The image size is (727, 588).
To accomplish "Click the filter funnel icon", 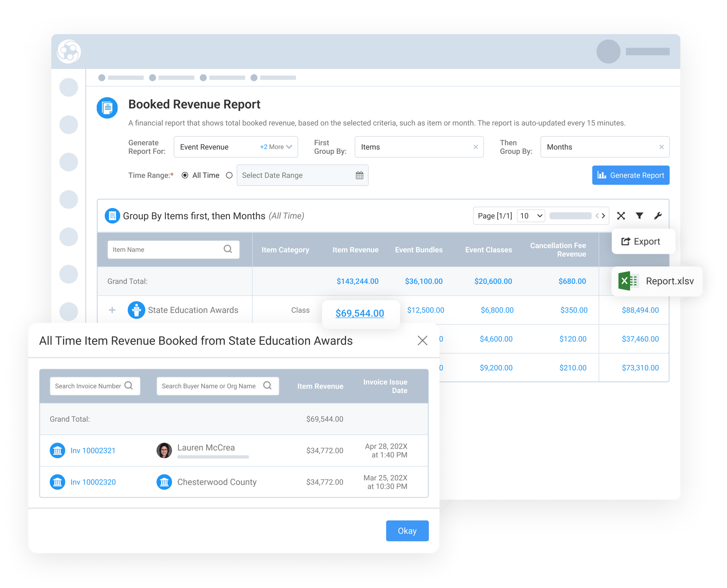I will click(x=639, y=216).
